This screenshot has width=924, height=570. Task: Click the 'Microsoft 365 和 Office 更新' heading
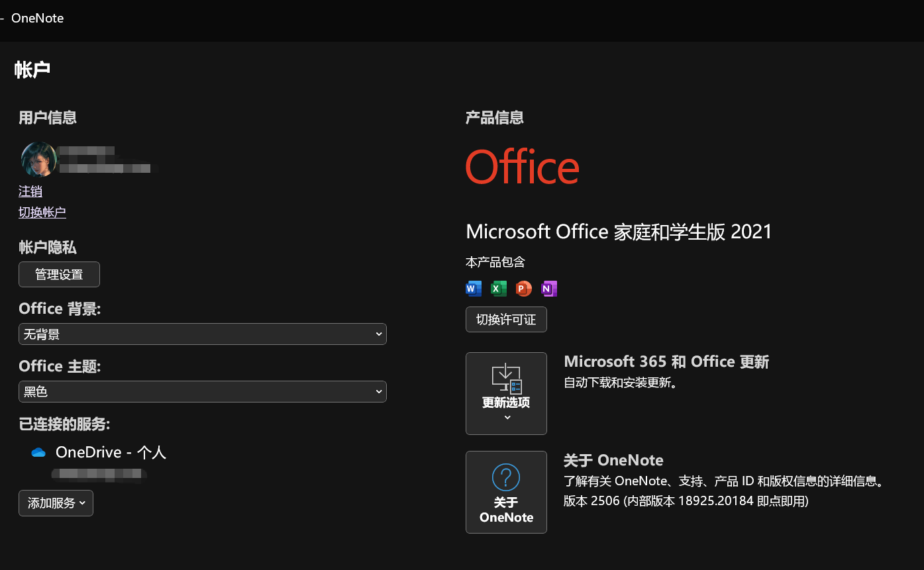(666, 361)
